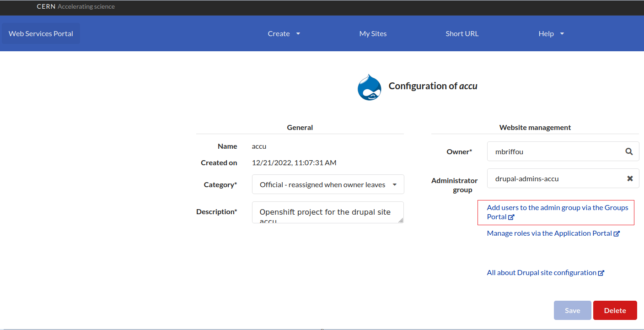
Task: Open Short URL page
Action: click(462, 33)
